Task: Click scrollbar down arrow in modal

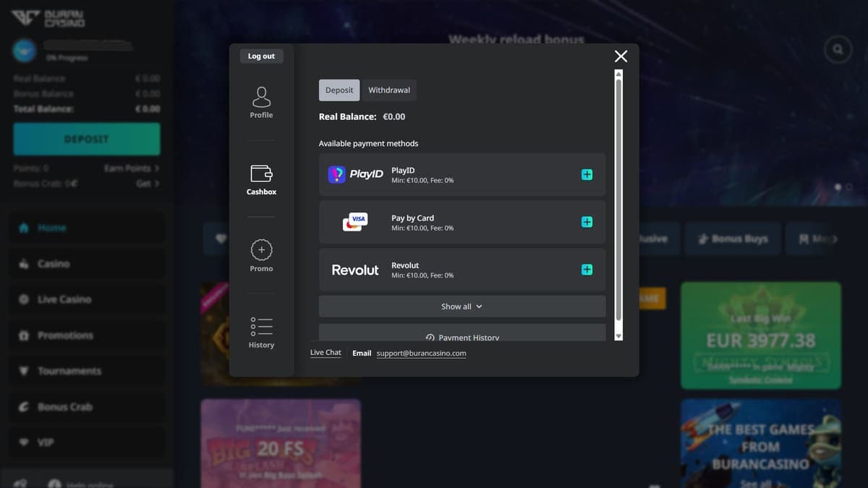Action: click(618, 337)
